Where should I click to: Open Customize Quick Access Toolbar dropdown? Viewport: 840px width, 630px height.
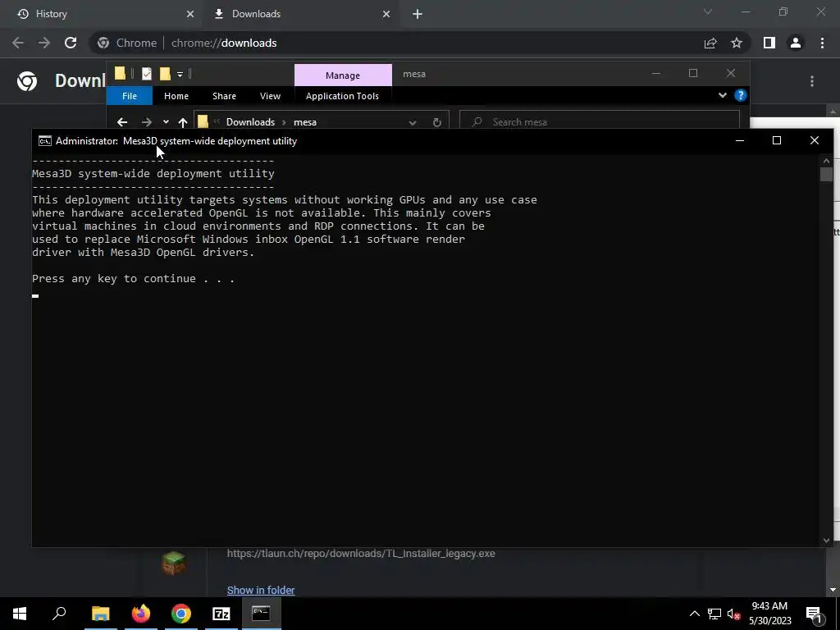180,74
